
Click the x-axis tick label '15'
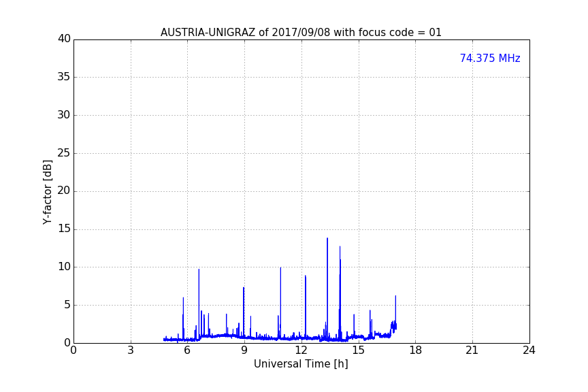[x=359, y=350]
